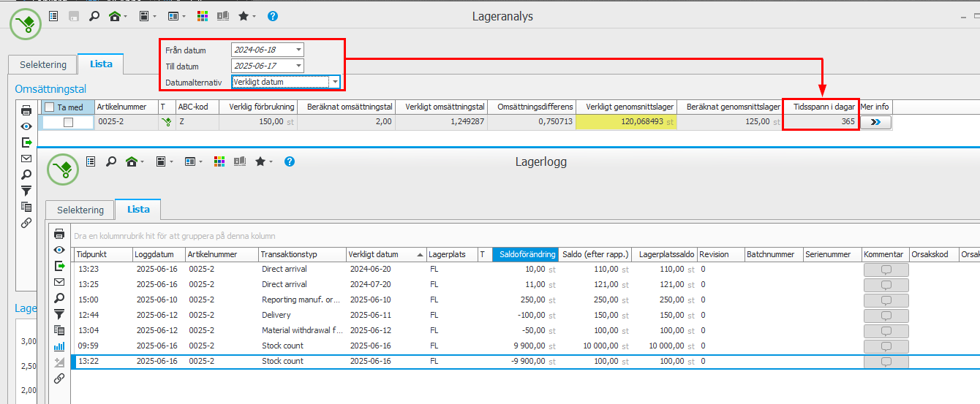Toggle the Ta med header checkbox

coord(49,107)
